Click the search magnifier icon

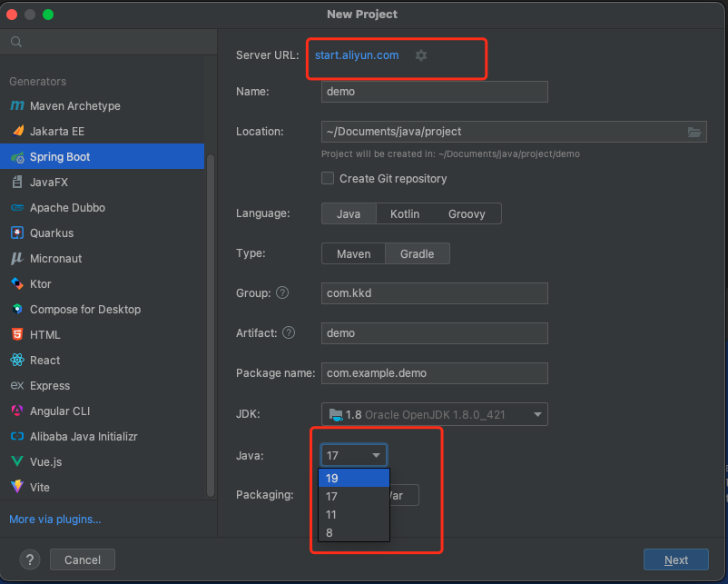click(16, 42)
